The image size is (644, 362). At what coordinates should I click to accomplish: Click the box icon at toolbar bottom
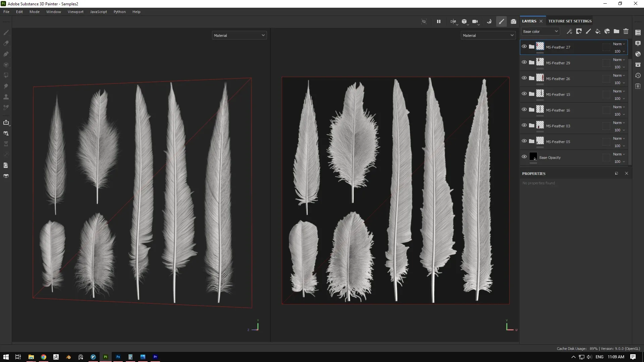point(6,176)
